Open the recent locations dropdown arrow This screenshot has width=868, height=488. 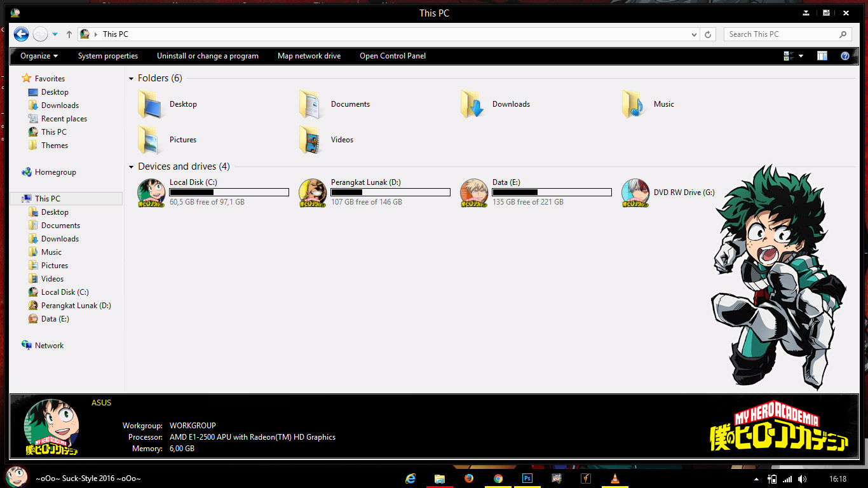(55, 34)
